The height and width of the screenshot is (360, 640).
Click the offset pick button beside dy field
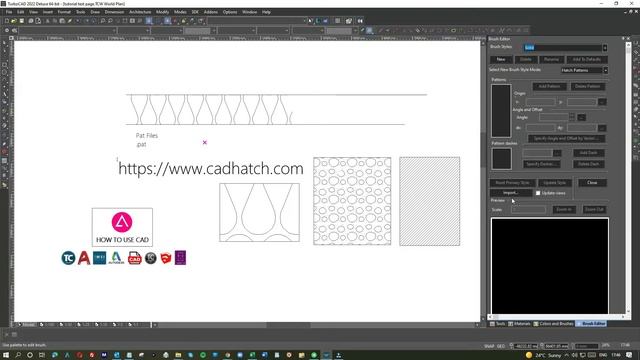pos(602,128)
